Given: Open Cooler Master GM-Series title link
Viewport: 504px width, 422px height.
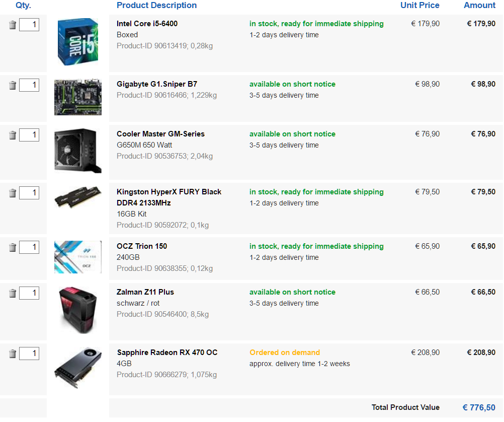Looking at the screenshot, I should coord(160,134).
